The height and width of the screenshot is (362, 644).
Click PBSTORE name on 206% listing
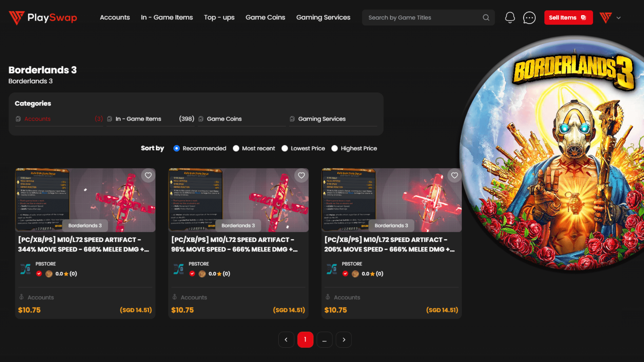coord(352,264)
